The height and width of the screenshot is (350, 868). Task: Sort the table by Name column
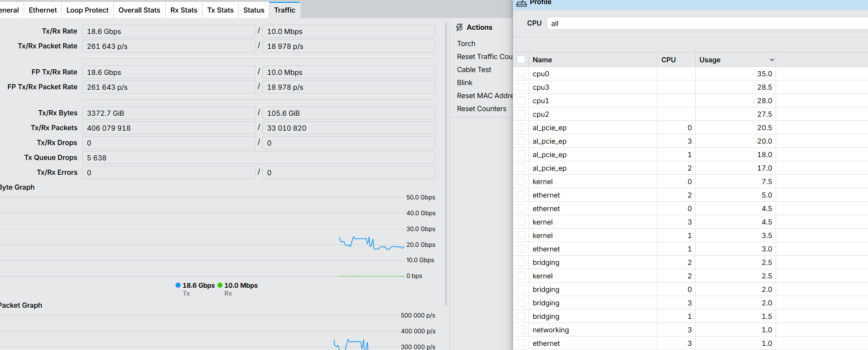tap(542, 60)
